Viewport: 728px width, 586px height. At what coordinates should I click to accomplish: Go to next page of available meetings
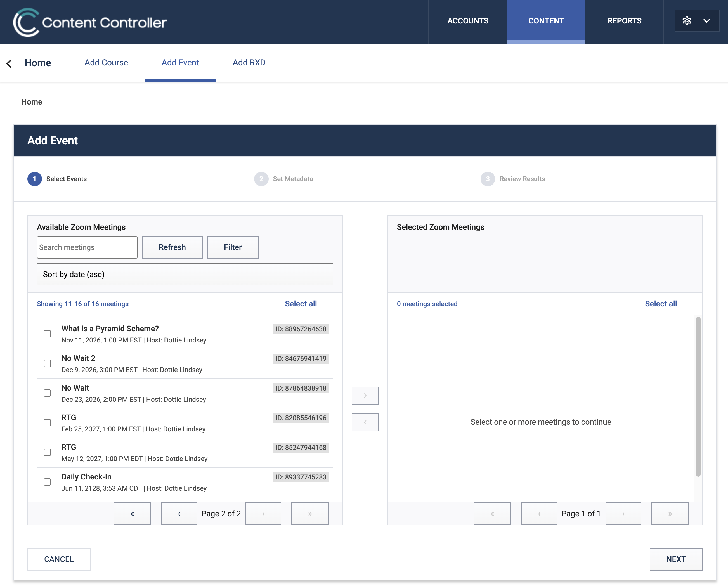(x=263, y=514)
